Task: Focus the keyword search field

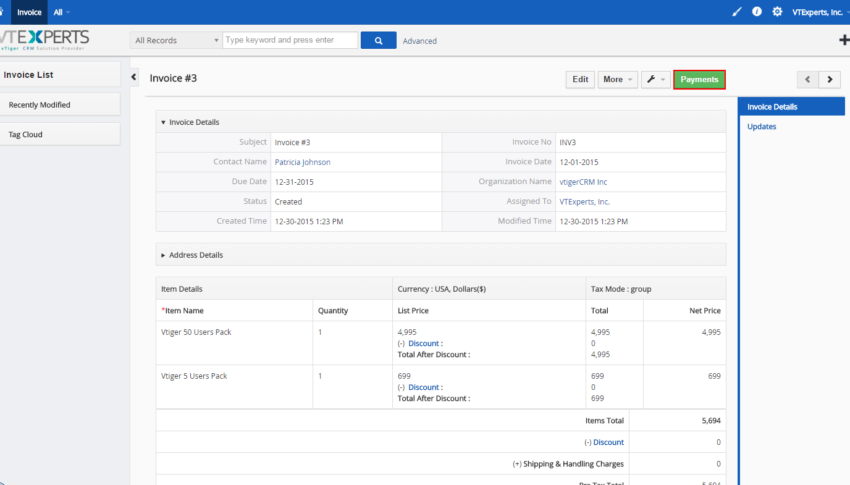Action: 291,40
